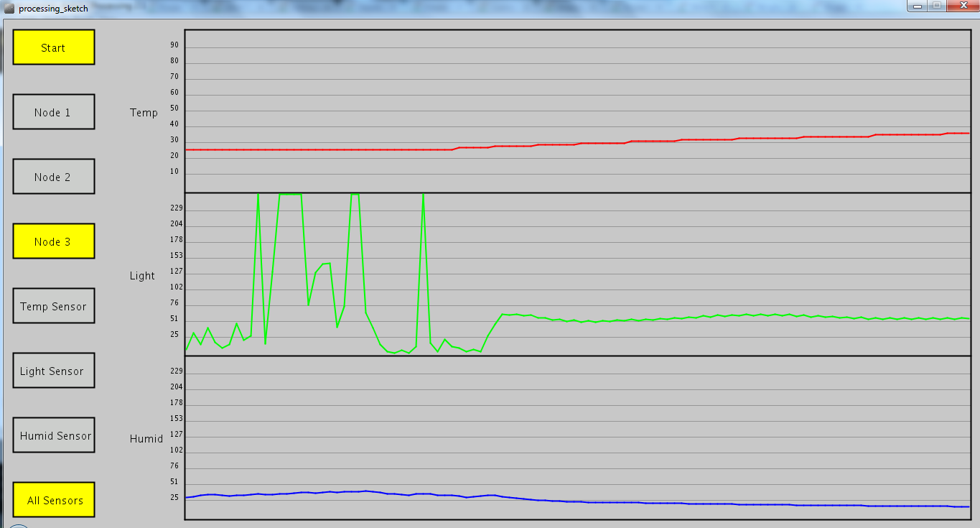The image size is (980, 528).
Task: Enable the Temp Sensor
Action: [53, 305]
